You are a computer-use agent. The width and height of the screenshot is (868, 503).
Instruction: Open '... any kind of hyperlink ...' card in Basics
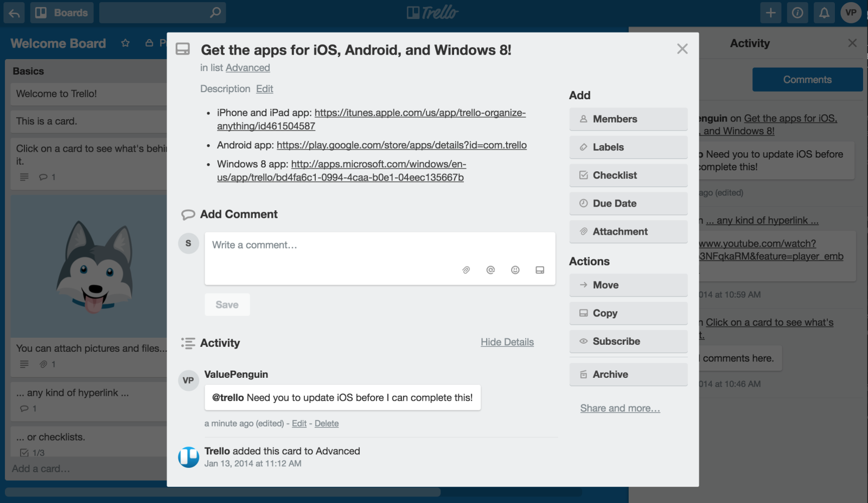[89, 402]
